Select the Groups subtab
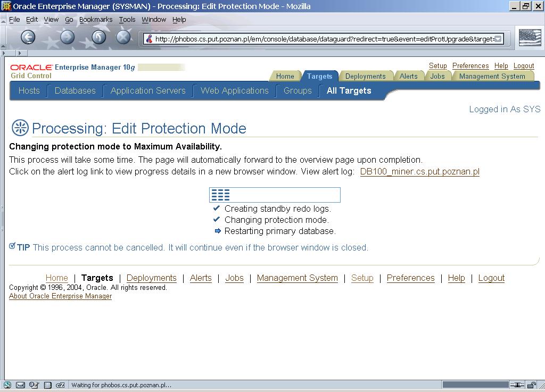545x392 pixels. click(x=298, y=90)
